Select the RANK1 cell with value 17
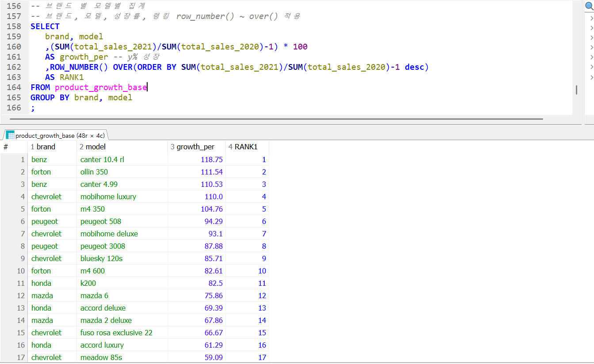This screenshot has width=594, height=364. point(247,357)
